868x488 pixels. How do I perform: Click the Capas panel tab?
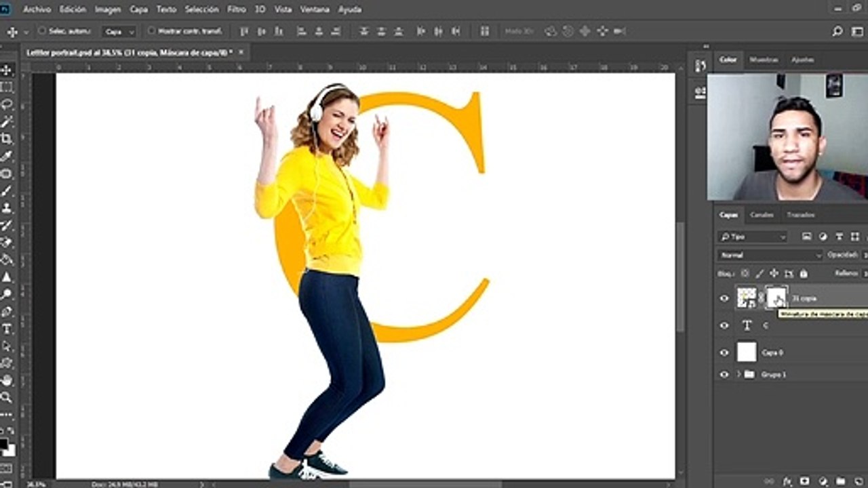pyautogui.click(x=728, y=215)
